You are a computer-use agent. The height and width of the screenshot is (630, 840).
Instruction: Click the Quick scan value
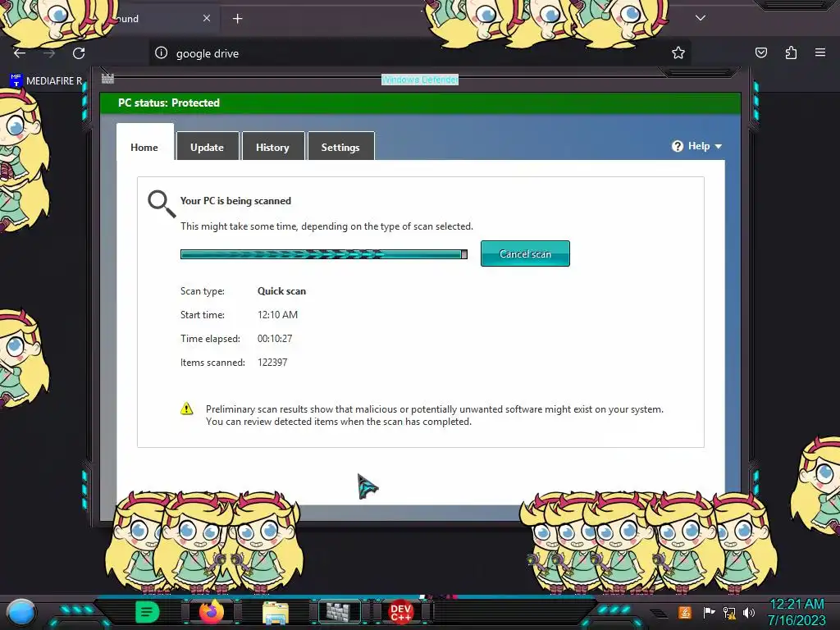click(282, 291)
